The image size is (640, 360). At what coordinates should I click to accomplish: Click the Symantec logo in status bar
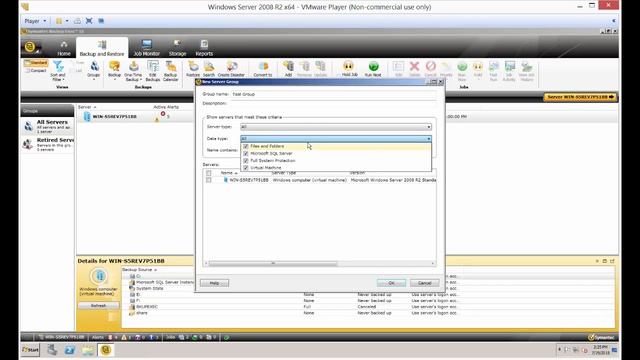coord(601,337)
